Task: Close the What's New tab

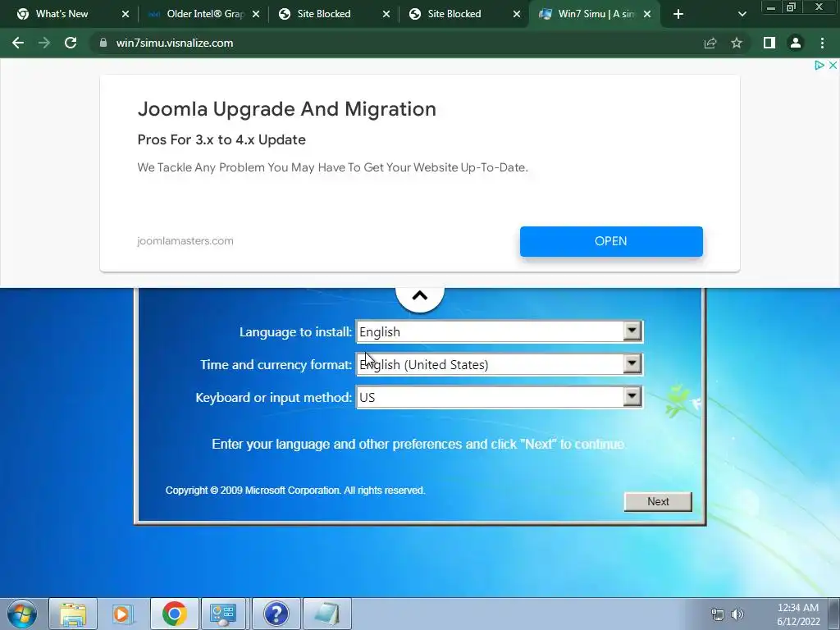Action: [126, 14]
